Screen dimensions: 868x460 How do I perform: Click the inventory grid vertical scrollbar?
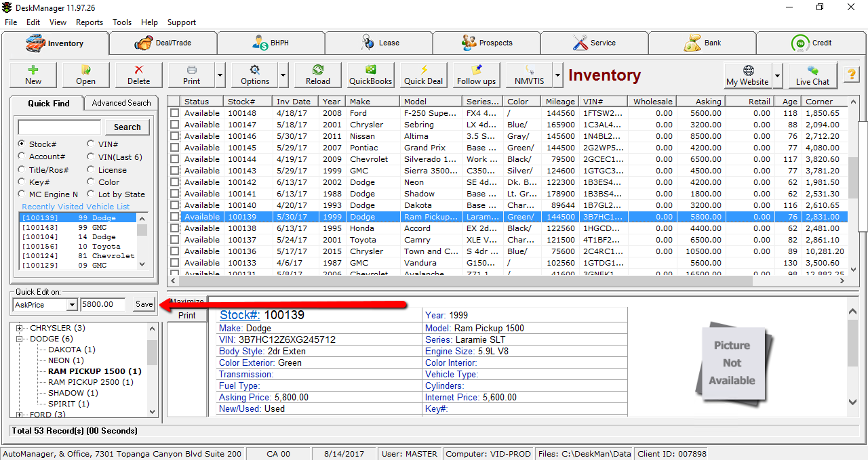pos(853,185)
